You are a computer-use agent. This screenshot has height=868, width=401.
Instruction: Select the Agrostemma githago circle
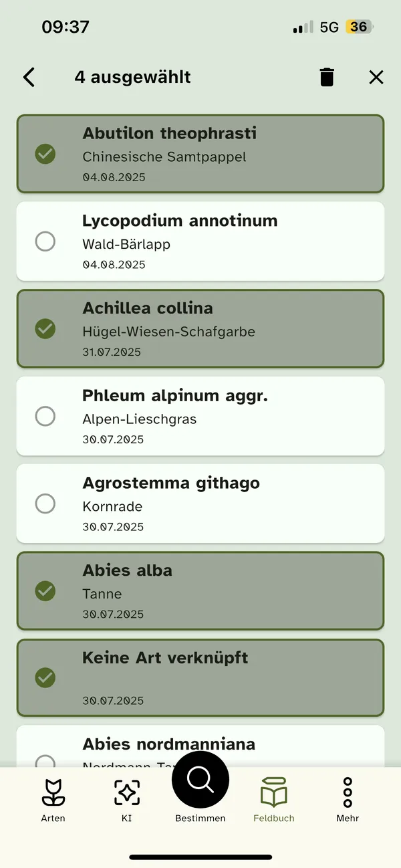[x=45, y=504]
